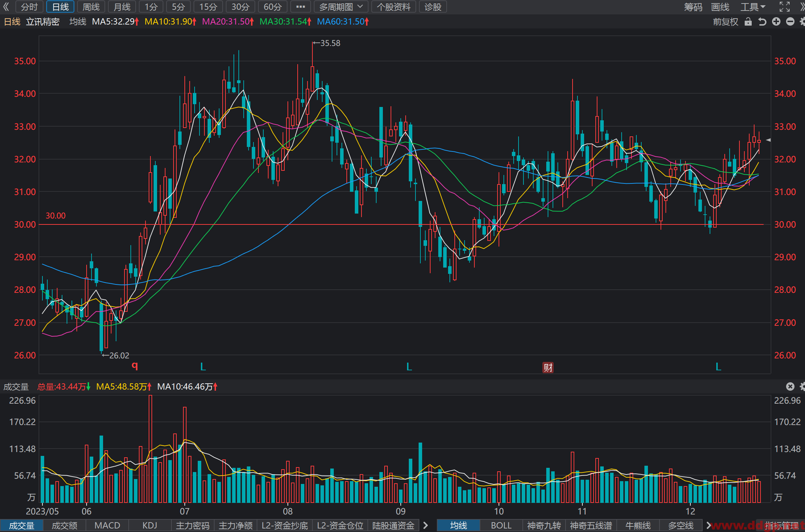Screen dimensions: 805x532
Task: Open 个股资料 stock information
Action: (393, 7)
